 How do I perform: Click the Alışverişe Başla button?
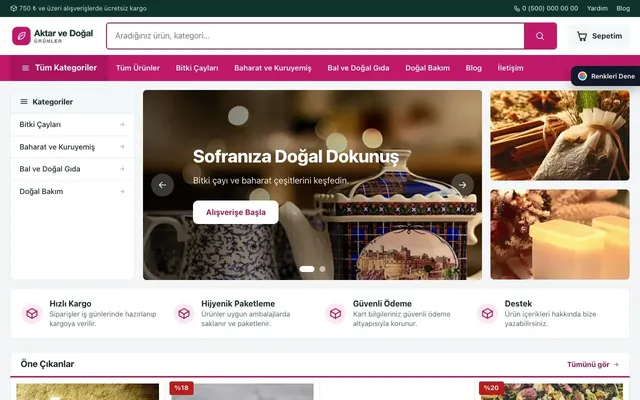(x=236, y=212)
